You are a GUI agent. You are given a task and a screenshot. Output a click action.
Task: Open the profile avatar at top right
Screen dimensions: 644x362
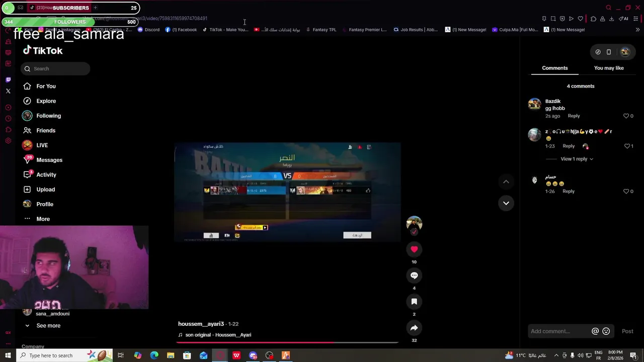pyautogui.click(x=625, y=52)
